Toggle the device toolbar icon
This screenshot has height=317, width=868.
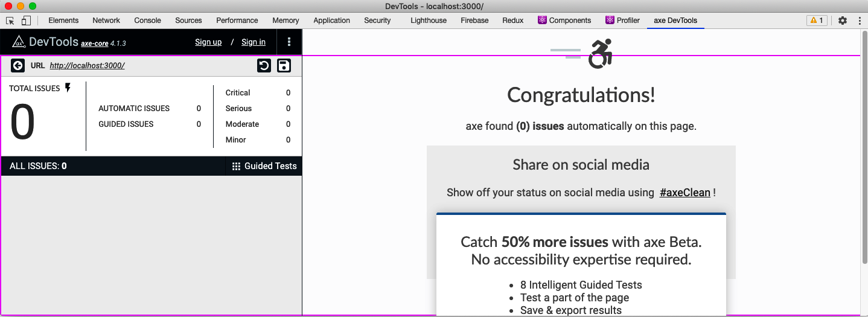26,21
